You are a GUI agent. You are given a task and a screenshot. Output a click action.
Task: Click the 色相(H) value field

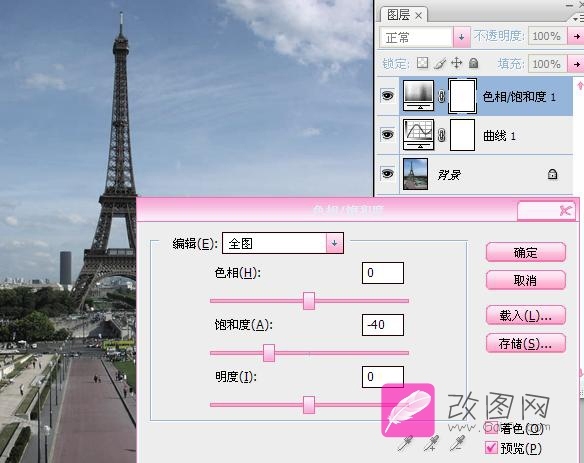[383, 273]
